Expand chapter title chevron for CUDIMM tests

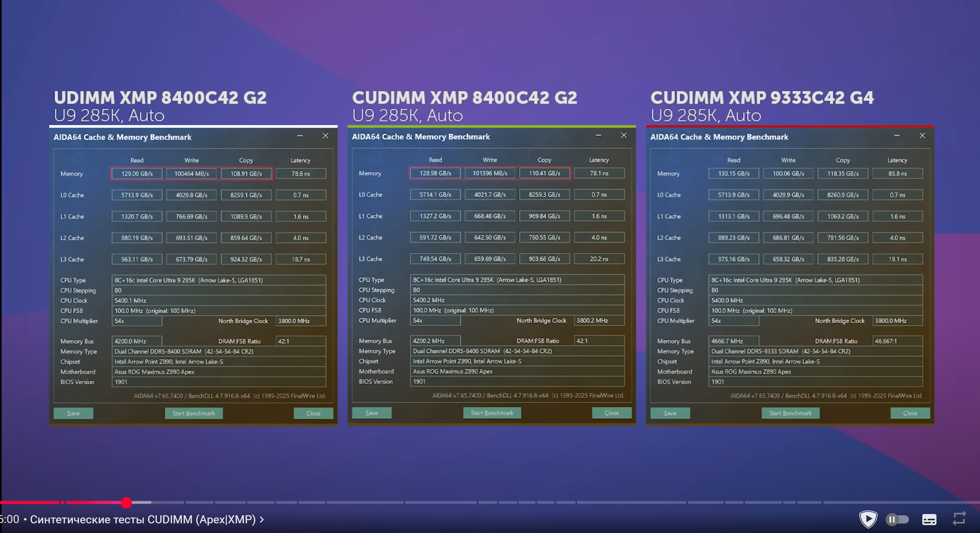click(x=262, y=519)
